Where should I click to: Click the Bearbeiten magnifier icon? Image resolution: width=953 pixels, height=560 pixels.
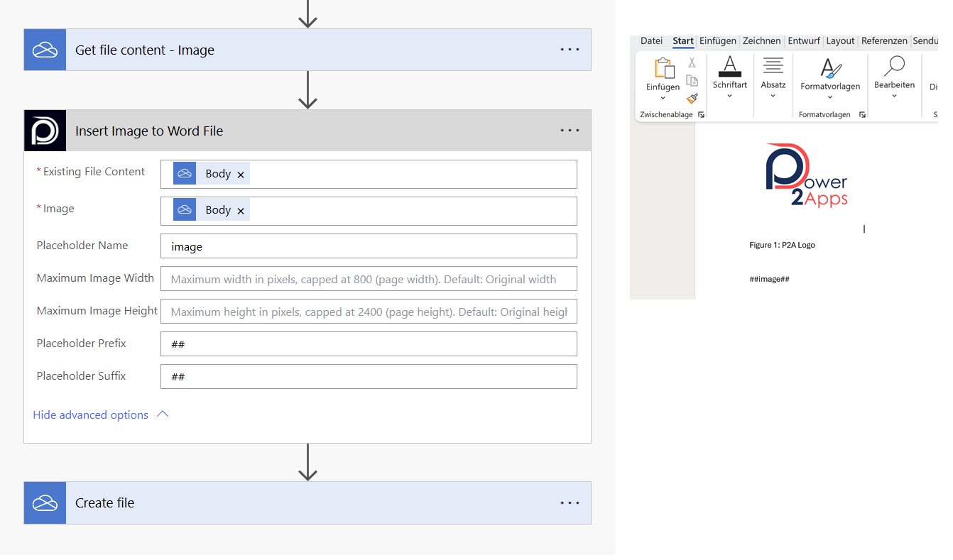pos(894,66)
